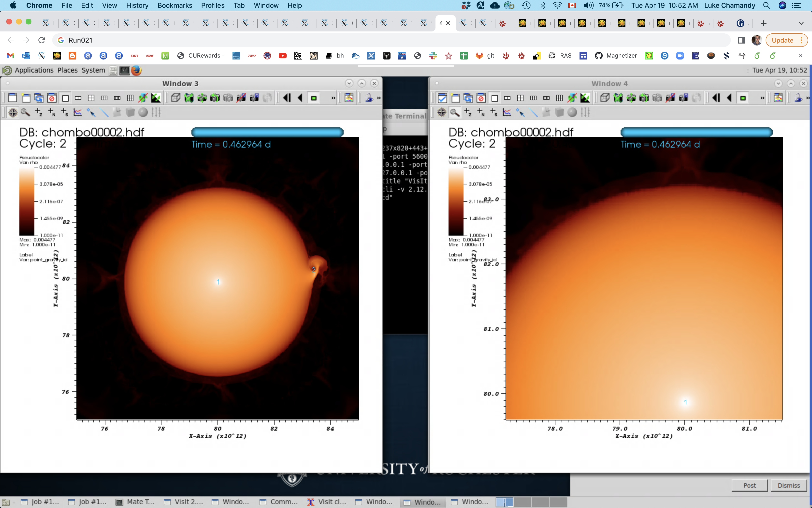Switch Window 3 to 1x2 layout
The image size is (812, 508).
coord(78,98)
